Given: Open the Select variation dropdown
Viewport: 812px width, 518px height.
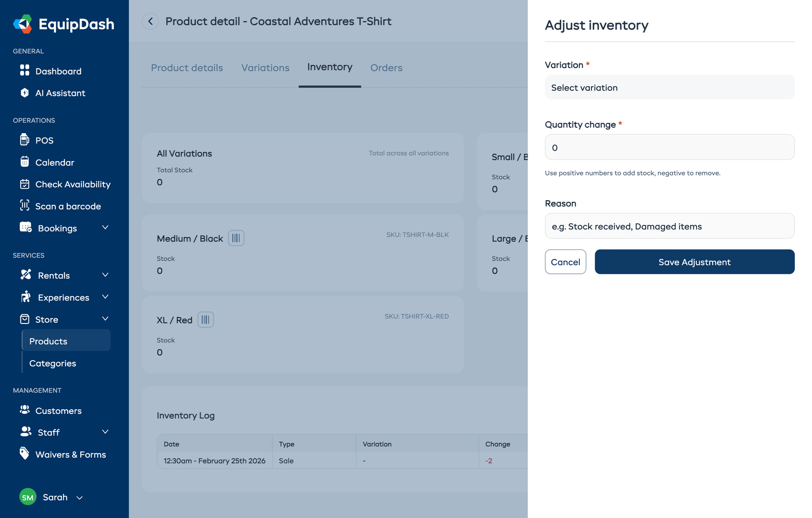Looking at the screenshot, I should (669, 87).
